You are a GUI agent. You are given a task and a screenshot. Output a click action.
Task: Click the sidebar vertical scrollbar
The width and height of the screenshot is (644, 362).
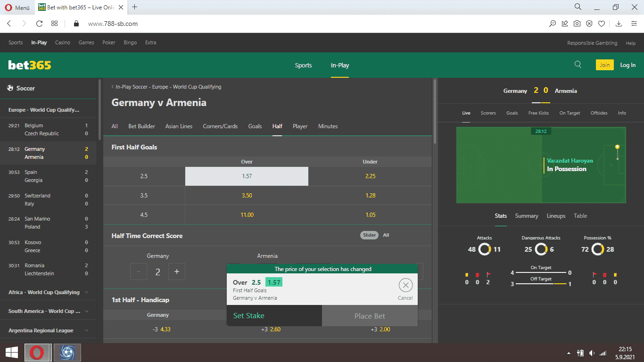tap(99, 109)
